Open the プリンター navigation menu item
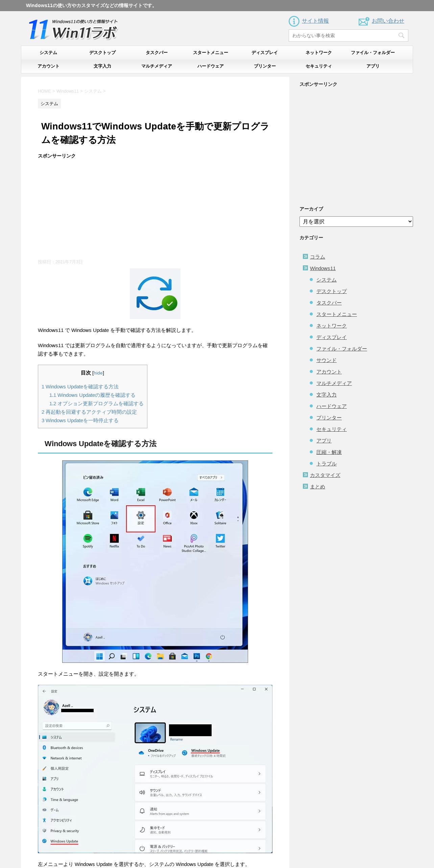The image size is (434, 868). [x=265, y=66]
